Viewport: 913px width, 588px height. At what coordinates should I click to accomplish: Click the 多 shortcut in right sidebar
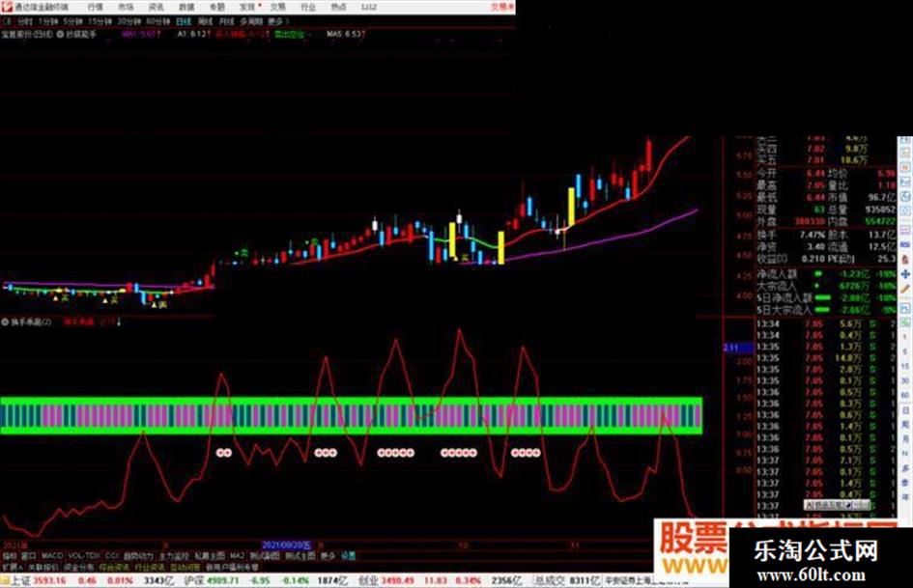coord(905,467)
